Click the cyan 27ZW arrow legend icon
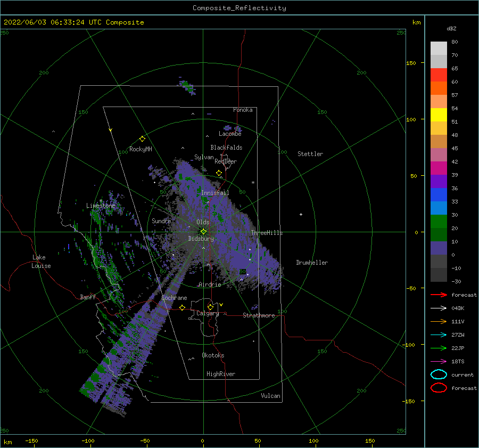Viewport: 479px width, 448px height. click(x=439, y=335)
